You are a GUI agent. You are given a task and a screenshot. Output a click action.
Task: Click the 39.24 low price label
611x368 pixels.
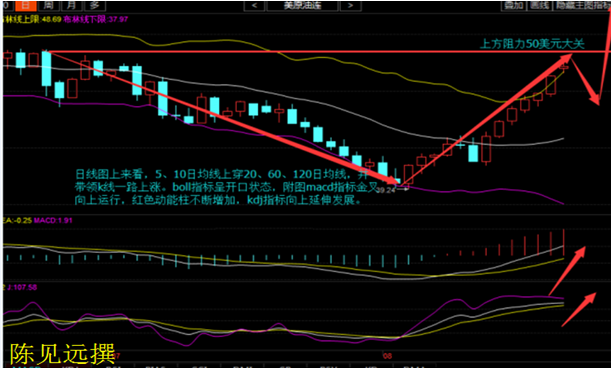386,190
